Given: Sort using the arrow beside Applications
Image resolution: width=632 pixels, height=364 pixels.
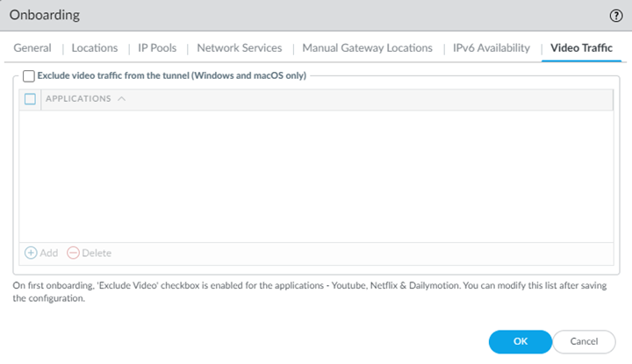Looking at the screenshot, I should (x=121, y=99).
